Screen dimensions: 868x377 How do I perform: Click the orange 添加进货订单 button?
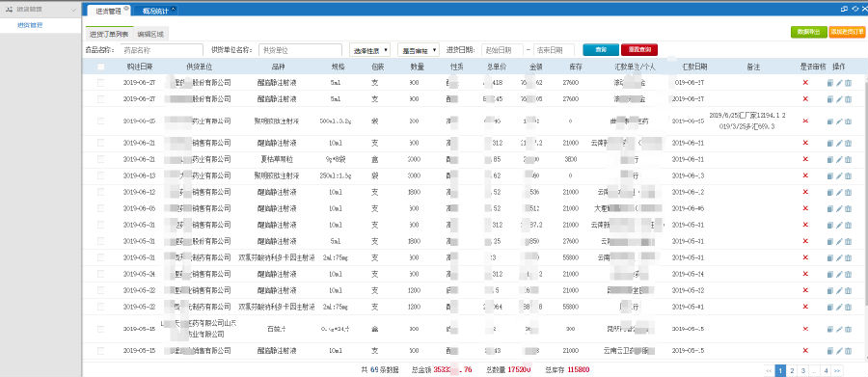847,32
